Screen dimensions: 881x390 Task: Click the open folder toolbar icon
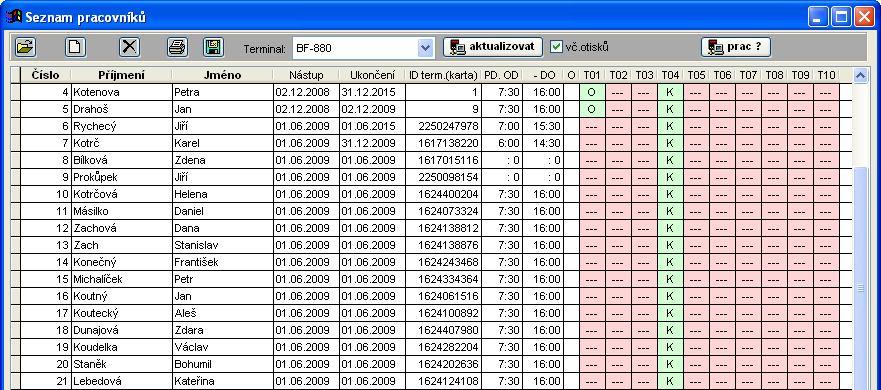pos(25,47)
